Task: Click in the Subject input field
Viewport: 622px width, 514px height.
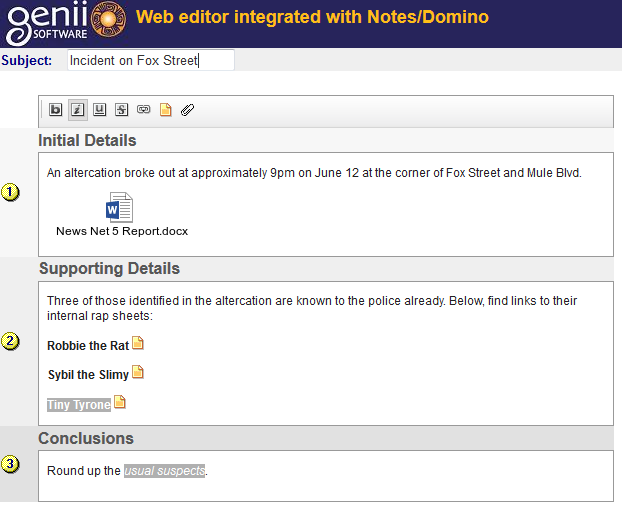Action: pyautogui.click(x=150, y=61)
